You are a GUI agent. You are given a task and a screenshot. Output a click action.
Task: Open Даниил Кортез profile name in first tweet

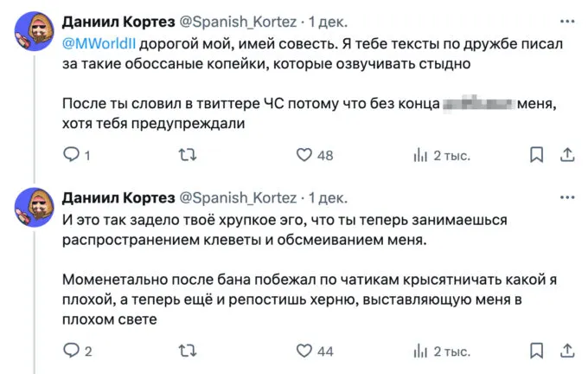(x=117, y=20)
